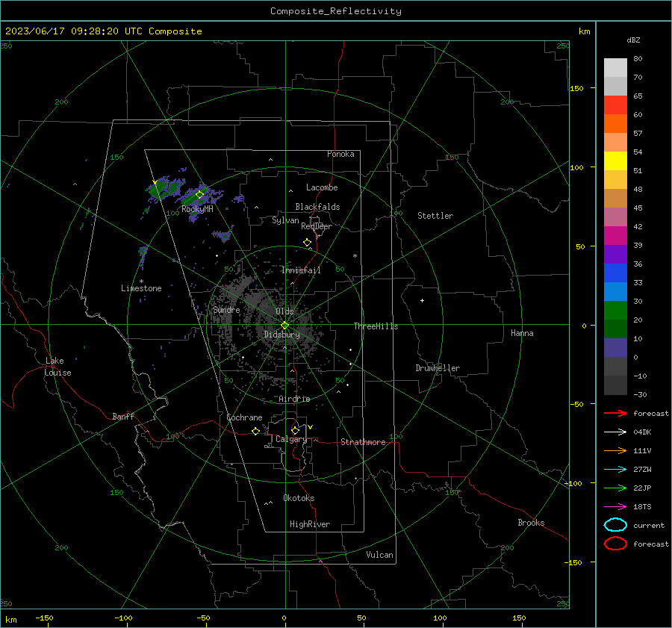Choose the blue 33-36 dBZ color band

615,273
